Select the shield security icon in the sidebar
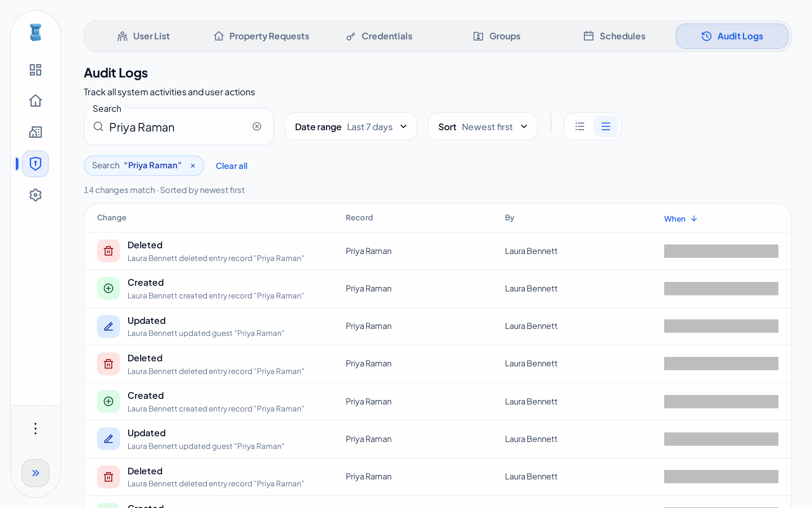 click(36, 164)
